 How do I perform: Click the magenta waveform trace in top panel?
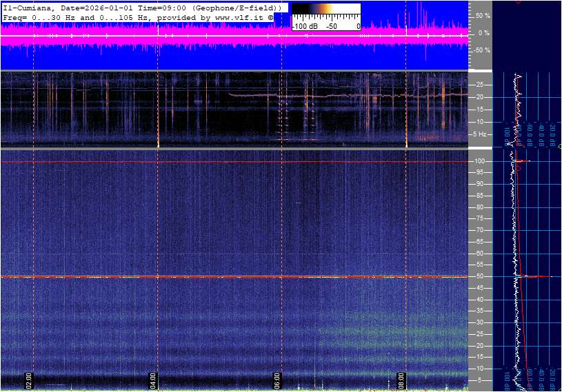207,39
